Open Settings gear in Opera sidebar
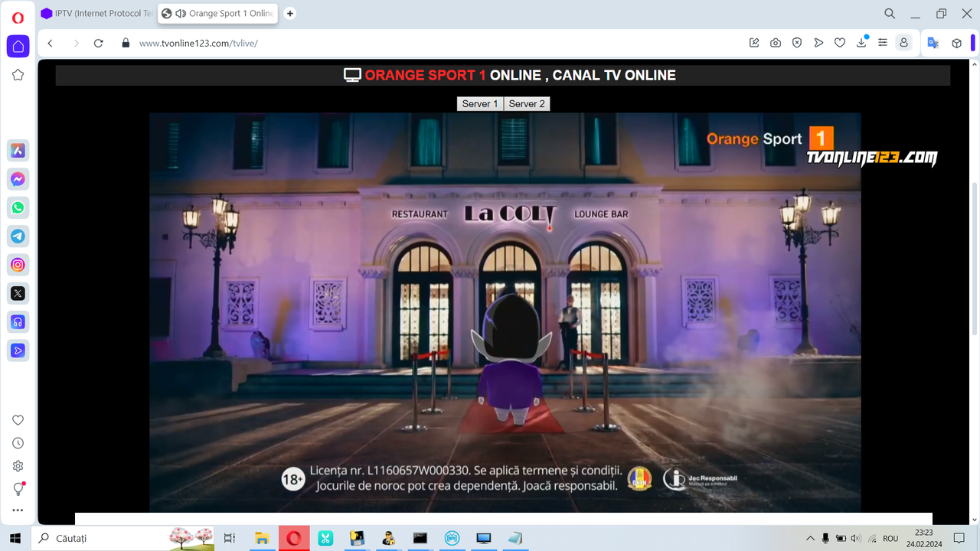This screenshot has width=980, height=551. click(x=18, y=466)
